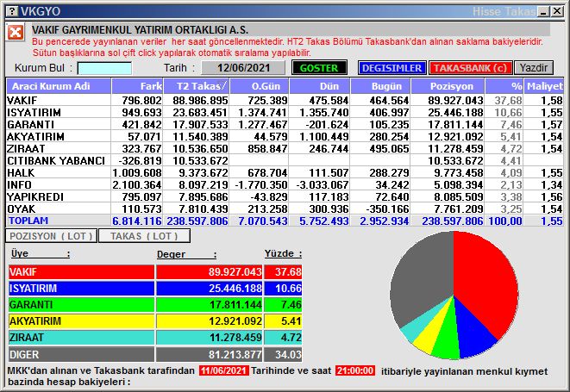Screen dimensions: 570x392
Task: Sort by the Dün column header
Action: pos(320,86)
